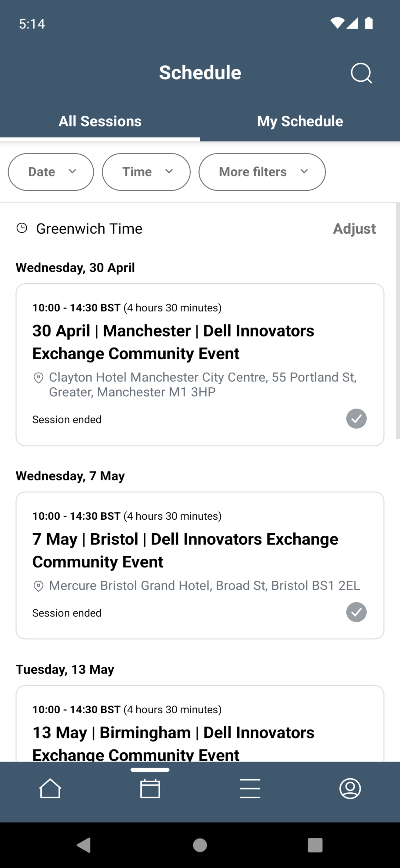Open the 13 May Birmingham event card

point(200,723)
